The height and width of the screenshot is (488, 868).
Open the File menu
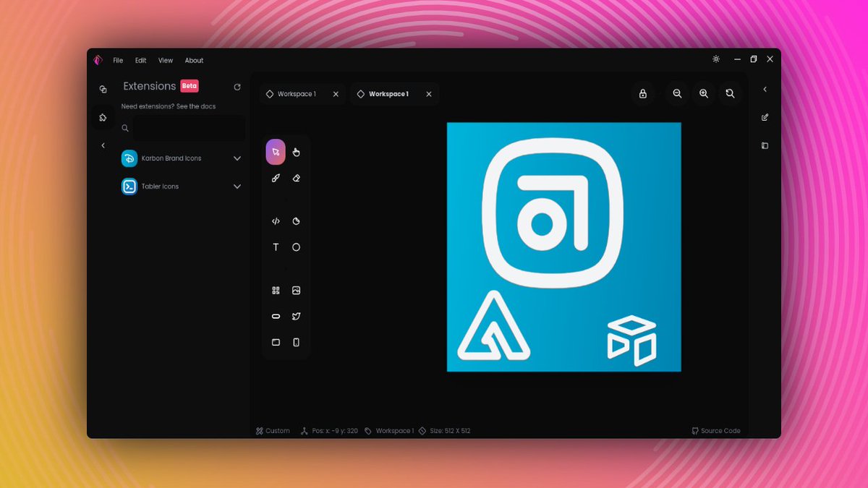click(118, 61)
